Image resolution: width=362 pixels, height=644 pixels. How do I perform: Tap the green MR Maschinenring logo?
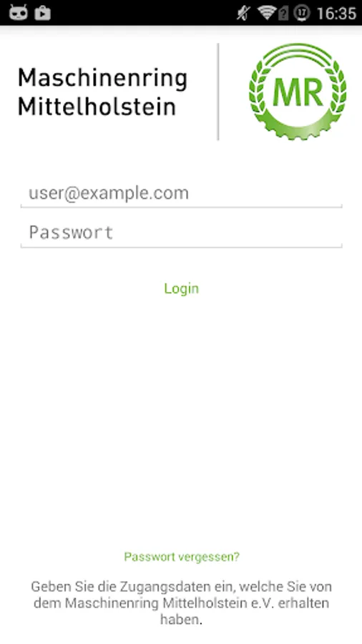(298, 92)
